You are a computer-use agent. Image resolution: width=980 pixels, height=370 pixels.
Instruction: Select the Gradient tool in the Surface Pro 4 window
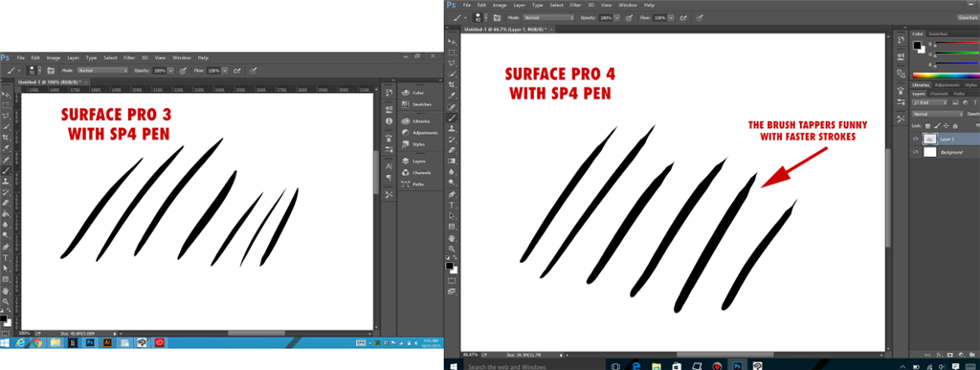click(452, 161)
